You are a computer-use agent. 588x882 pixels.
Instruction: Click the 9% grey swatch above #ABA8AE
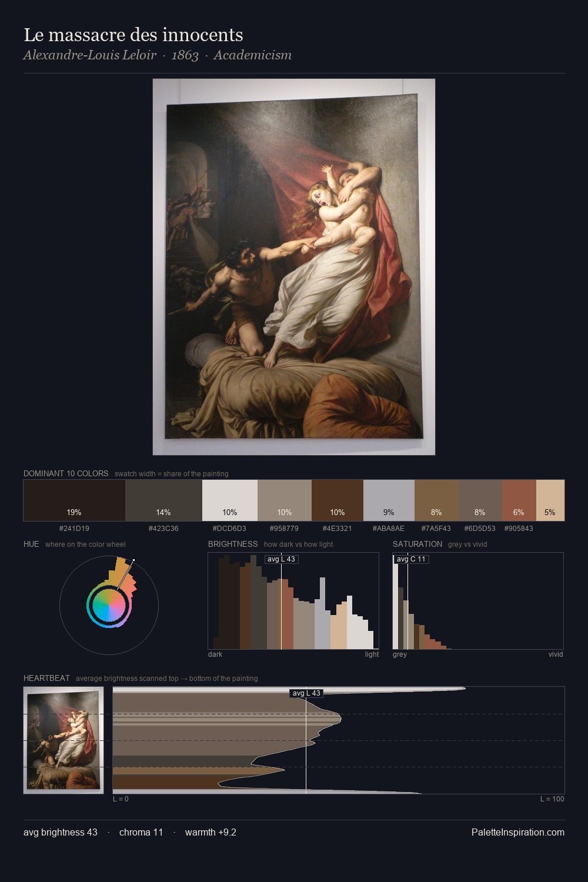[x=389, y=500]
